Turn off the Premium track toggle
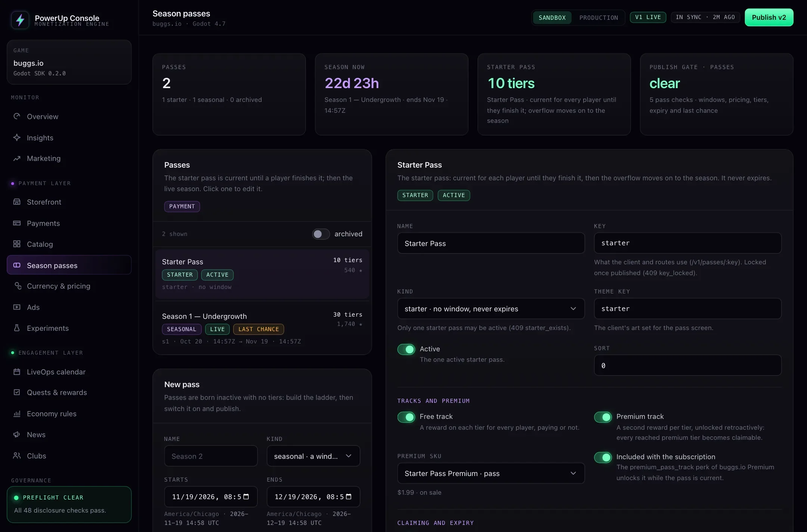 (603, 417)
